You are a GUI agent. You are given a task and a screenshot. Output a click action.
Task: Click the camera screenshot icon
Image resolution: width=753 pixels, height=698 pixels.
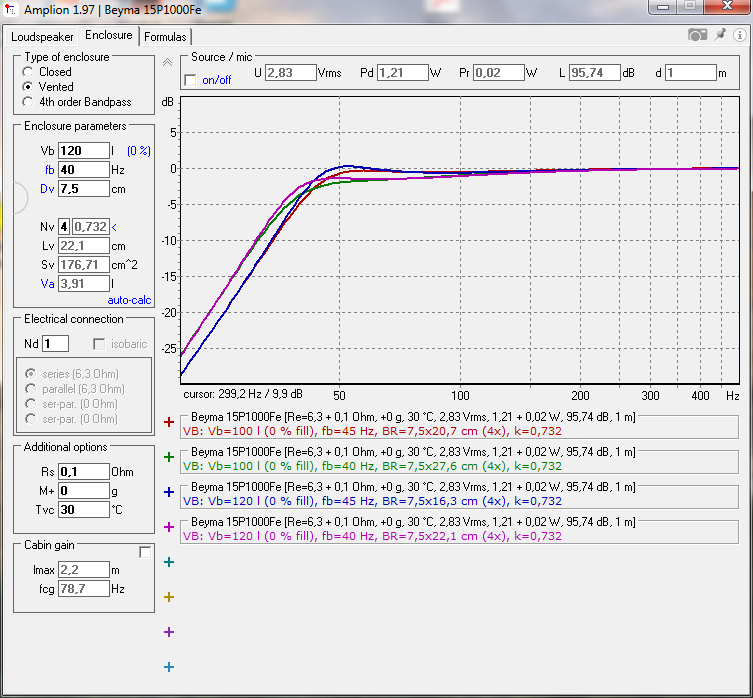pos(697,35)
